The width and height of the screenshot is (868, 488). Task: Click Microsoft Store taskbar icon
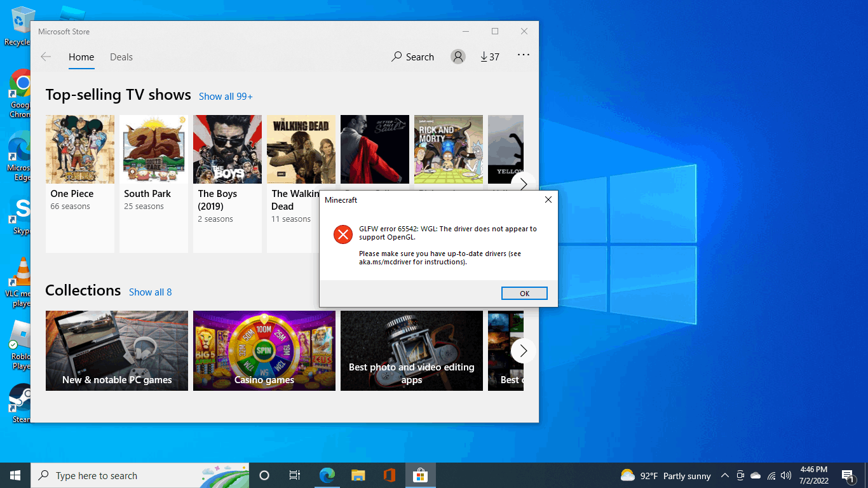pyautogui.click(x=420, y=475)
